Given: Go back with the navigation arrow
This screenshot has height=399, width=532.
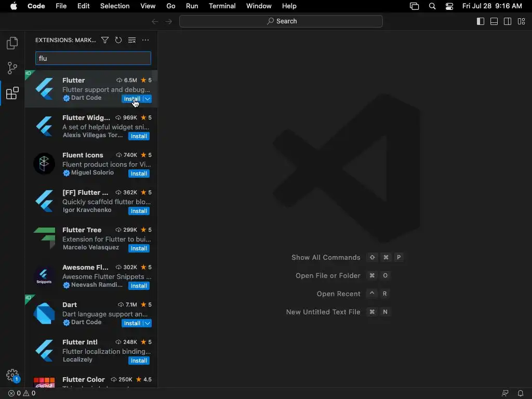Looking at the screenshot, I should [155, 21].
